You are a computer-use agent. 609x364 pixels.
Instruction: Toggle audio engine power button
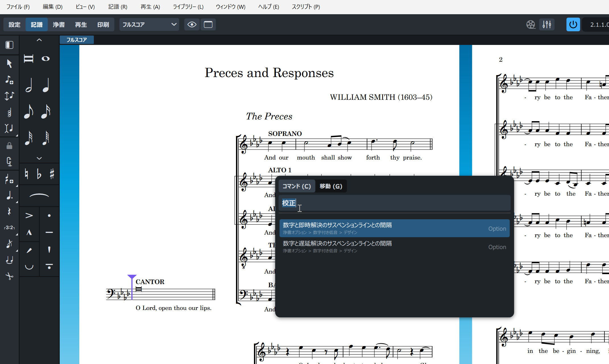tap(573, 24)
